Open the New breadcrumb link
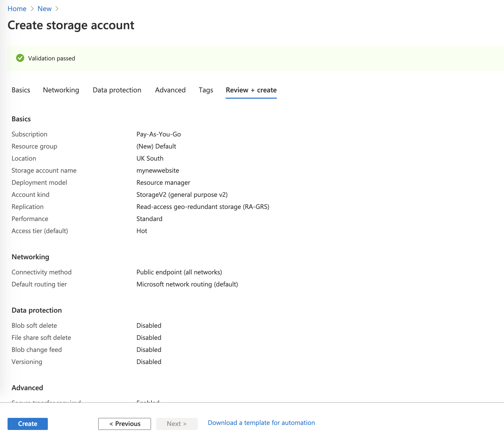 [x=45, y=9]
